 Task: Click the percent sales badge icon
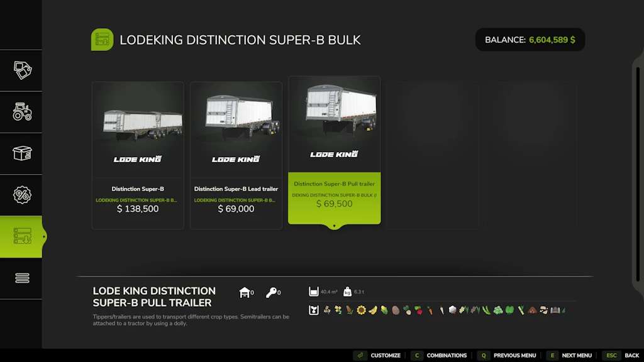(x=22, y=195)
